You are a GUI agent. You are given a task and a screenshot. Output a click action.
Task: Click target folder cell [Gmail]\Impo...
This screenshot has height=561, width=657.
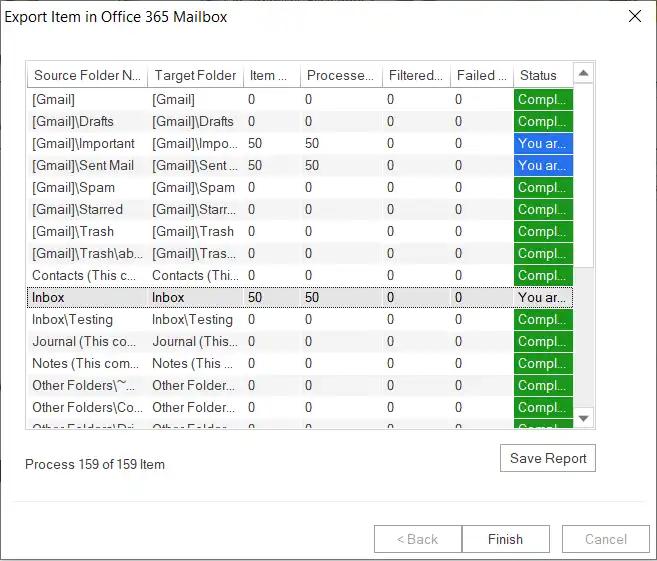[195, 144]
